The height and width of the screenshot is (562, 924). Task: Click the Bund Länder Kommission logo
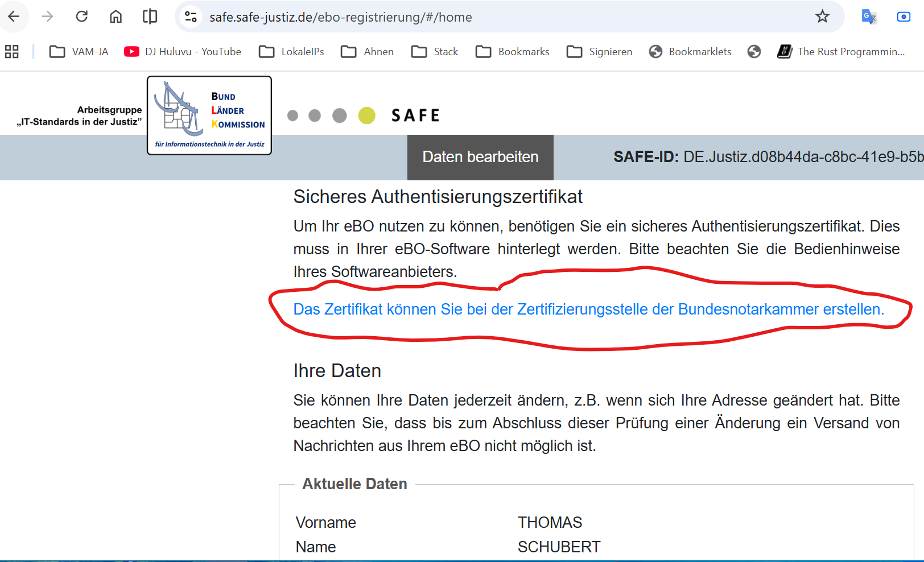tap(209, 115)
